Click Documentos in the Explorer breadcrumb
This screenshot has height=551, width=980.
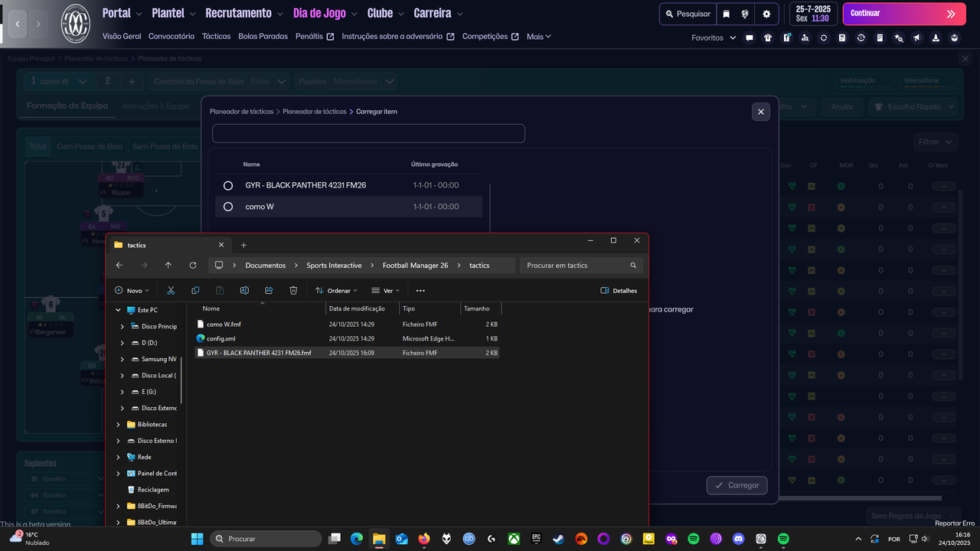click(x=266, y=266)
